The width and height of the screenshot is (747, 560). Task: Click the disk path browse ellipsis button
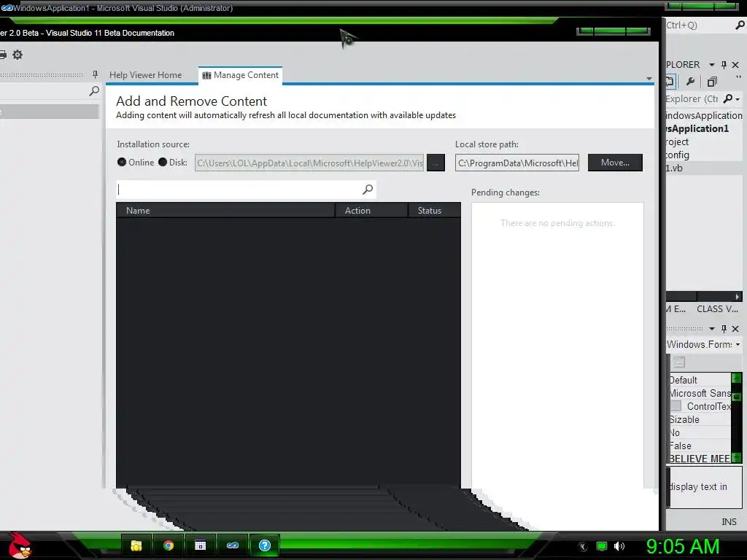(x=436, y=163)
